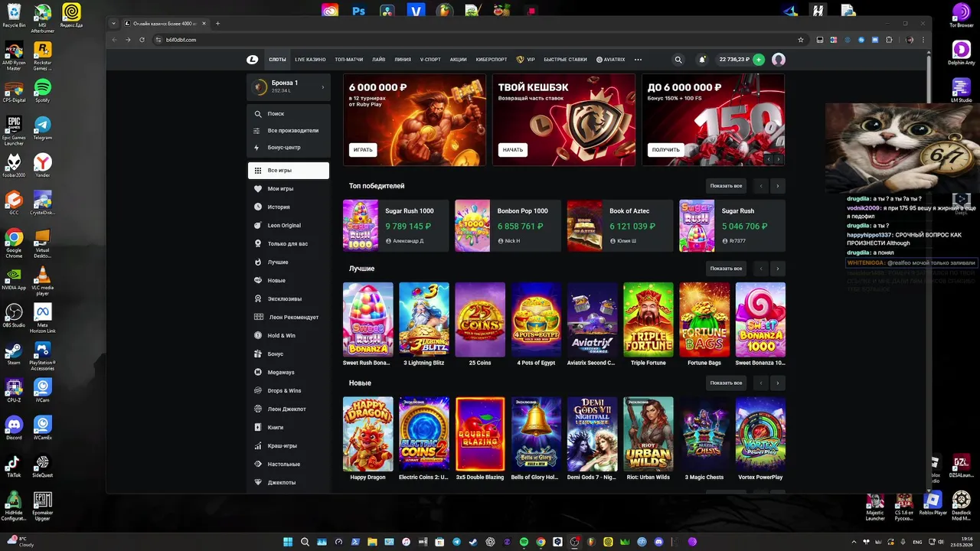
Task: Open КИБЕРСПОРТ tab in header
Action: pos(492,60)
